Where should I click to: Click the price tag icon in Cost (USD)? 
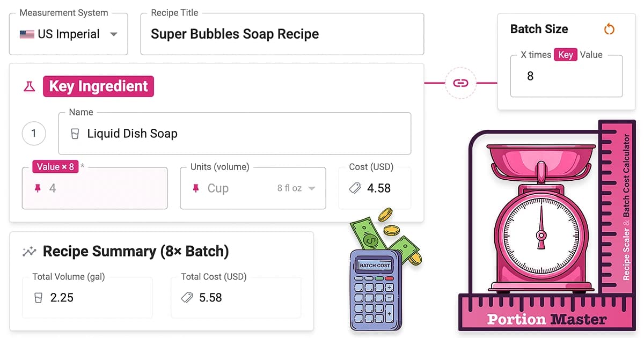(x=354, y=188)
